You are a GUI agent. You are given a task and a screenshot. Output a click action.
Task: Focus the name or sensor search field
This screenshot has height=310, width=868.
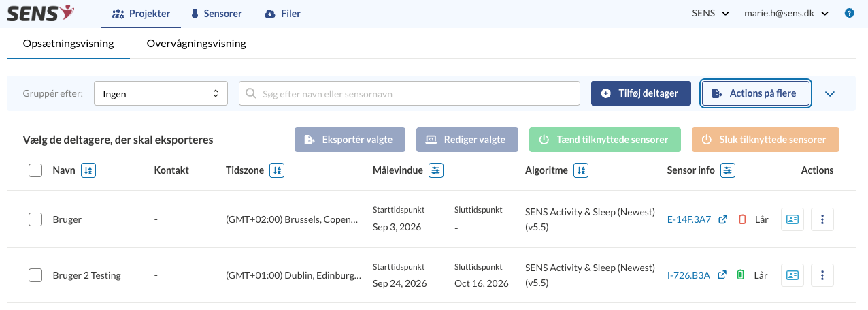410,93
